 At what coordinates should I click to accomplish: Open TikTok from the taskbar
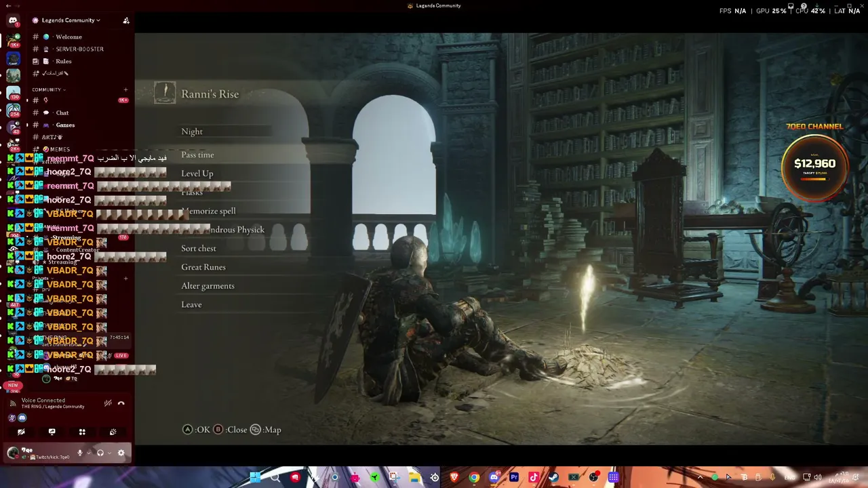(x=534, y=477)
